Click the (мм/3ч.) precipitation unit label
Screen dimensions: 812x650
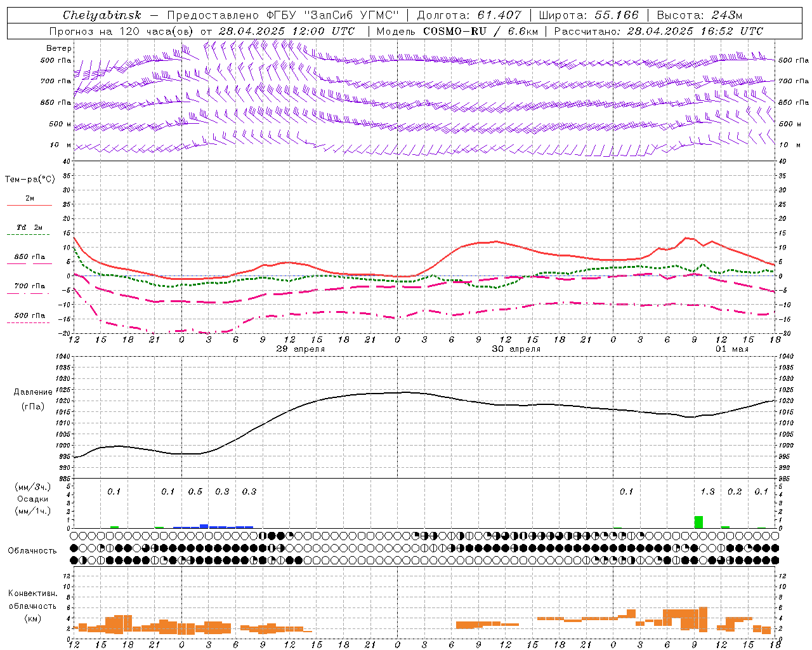[33, 487]
